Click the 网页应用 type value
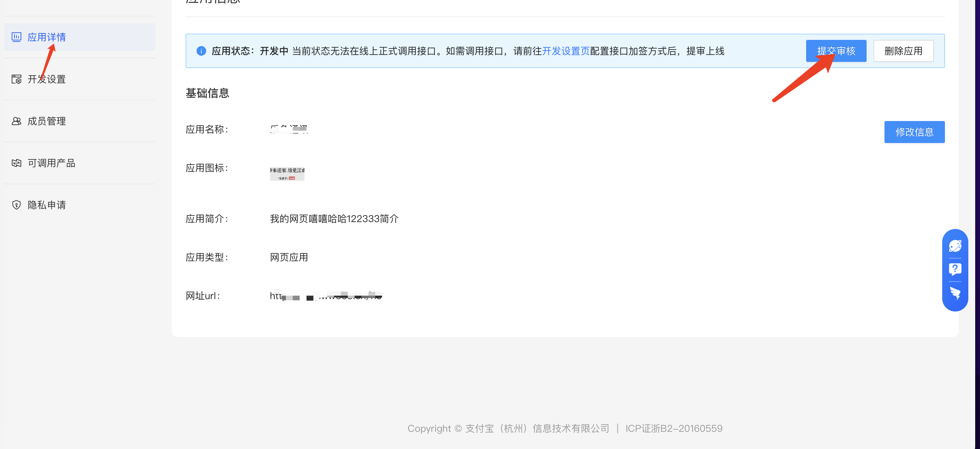 289,257
